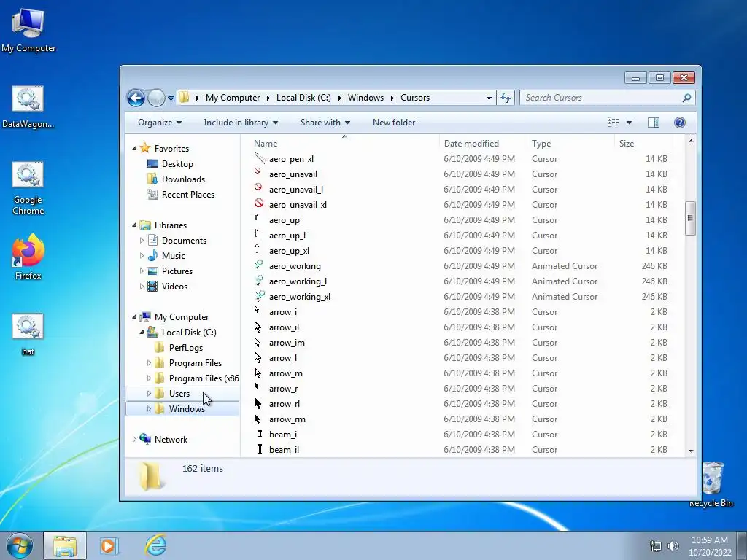Open the recent pages dropdown beside Forward
This screenshot has width=747, height=560.
pyautogui.click(x=171, y=98)
